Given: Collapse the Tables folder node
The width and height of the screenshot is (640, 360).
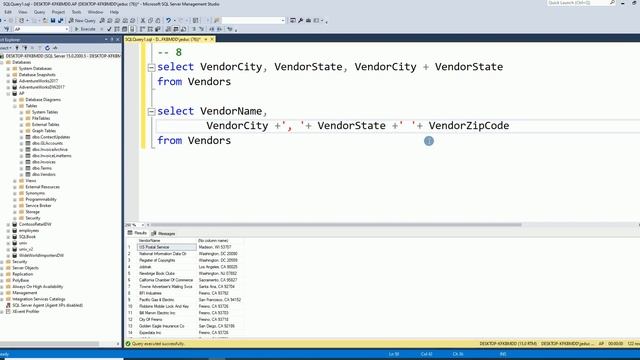Looking at the screenshot, I should (x=15, y=106).
